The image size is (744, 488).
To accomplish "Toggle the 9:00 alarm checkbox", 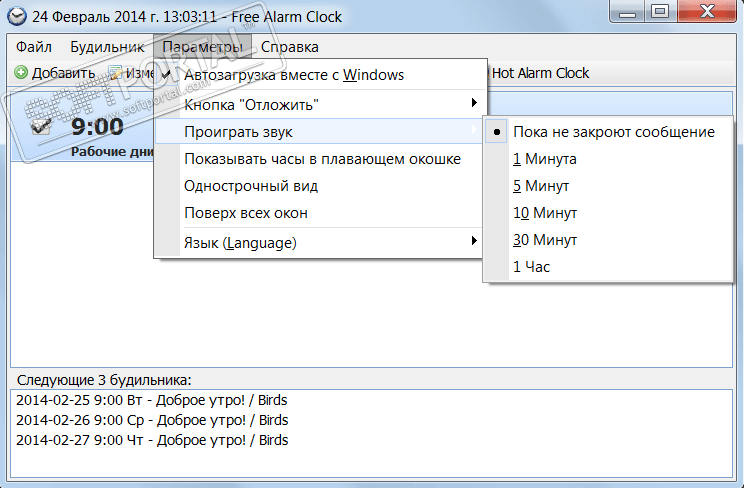I will click(40, 127).
